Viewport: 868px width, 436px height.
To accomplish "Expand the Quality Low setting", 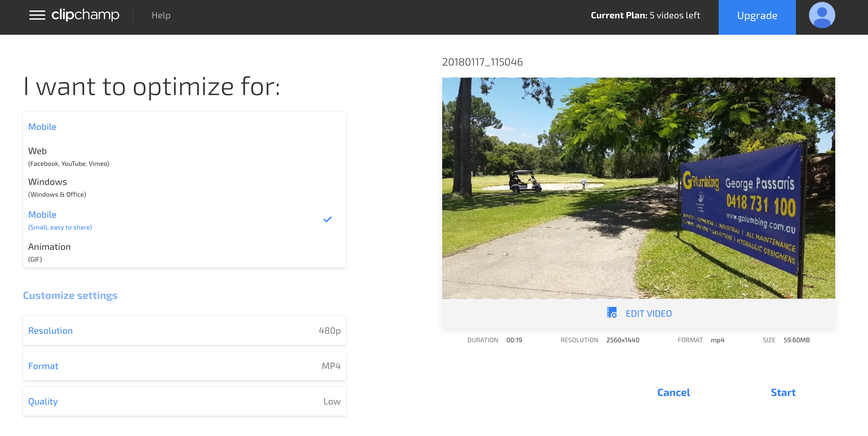I will pos(184,401).
